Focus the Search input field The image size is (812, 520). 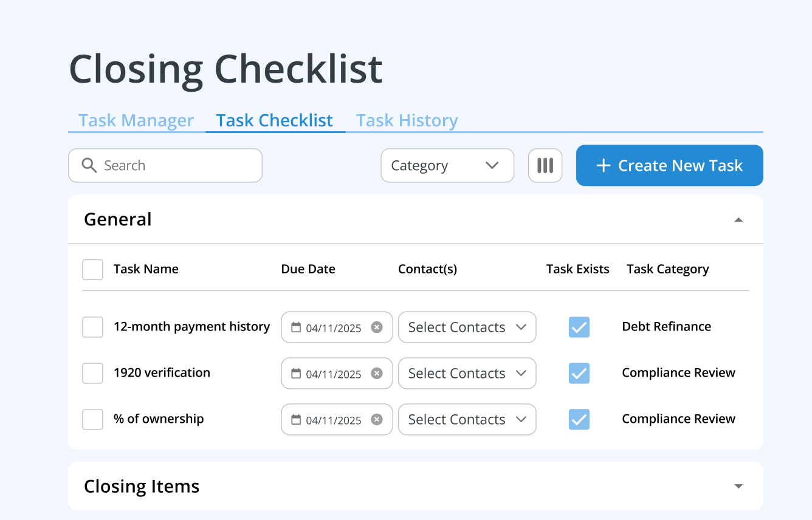[x=176, y=165]
